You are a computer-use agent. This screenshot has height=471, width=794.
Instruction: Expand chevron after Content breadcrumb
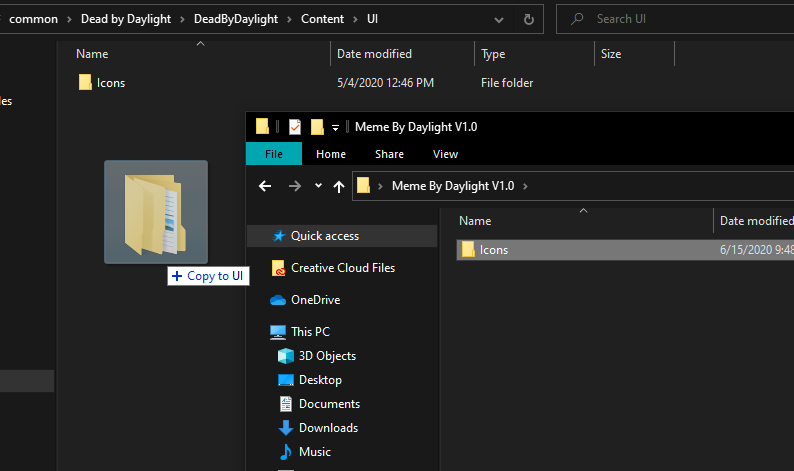click(x=355, y=20)
